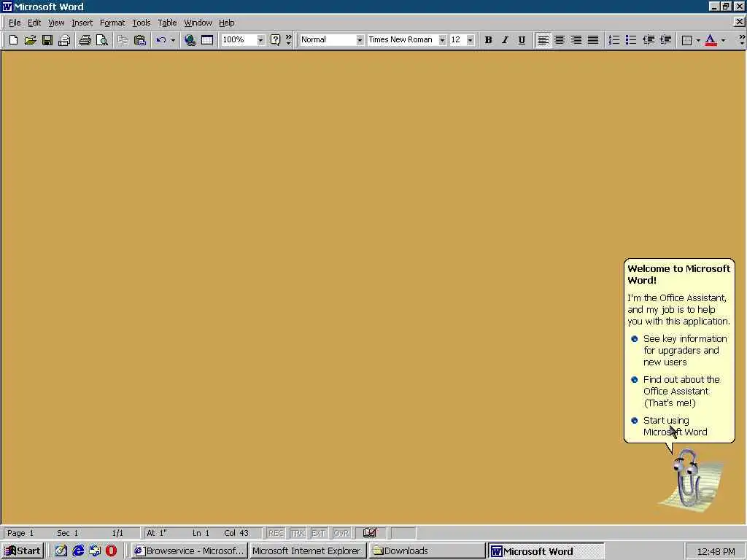Image resolution: width=747 pixels, height=560 pixels.
Task: Toggle OVR overtype mode indicator
Action: point(341,533)
